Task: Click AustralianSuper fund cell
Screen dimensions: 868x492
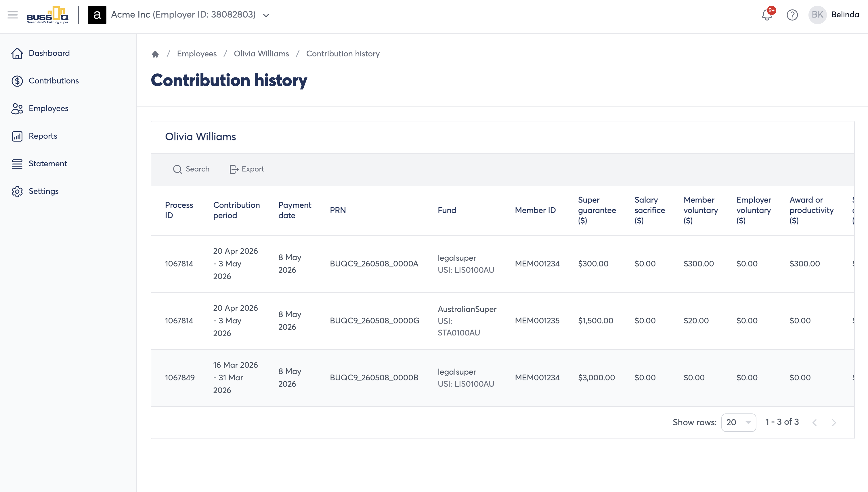Action: click(467, 321)
